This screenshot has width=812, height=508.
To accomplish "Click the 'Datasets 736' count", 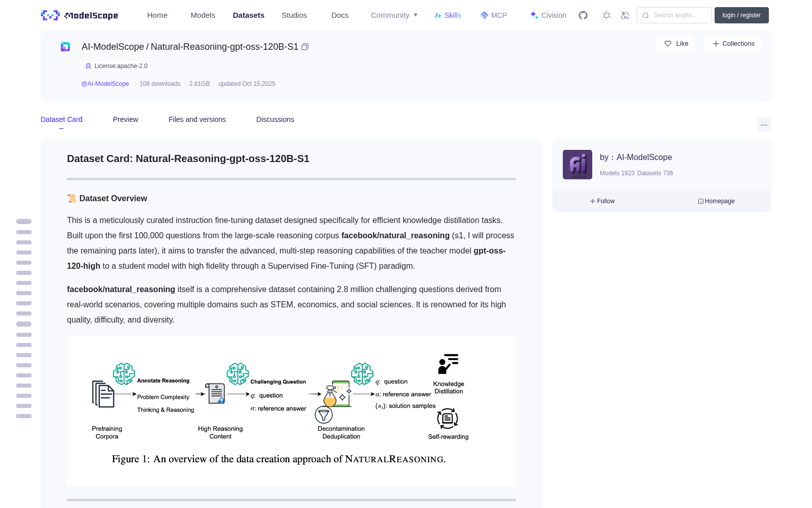I will tap(655, 173).
